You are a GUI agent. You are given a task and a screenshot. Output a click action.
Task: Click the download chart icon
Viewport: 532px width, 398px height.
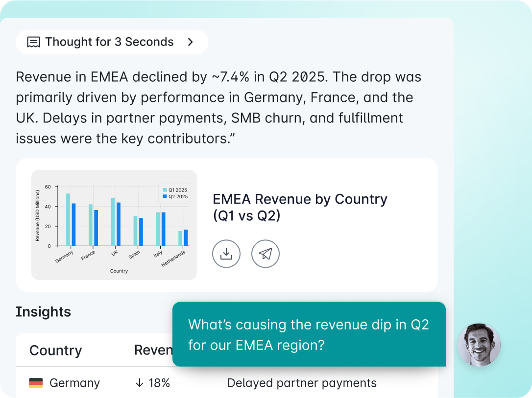coord(226,254)
